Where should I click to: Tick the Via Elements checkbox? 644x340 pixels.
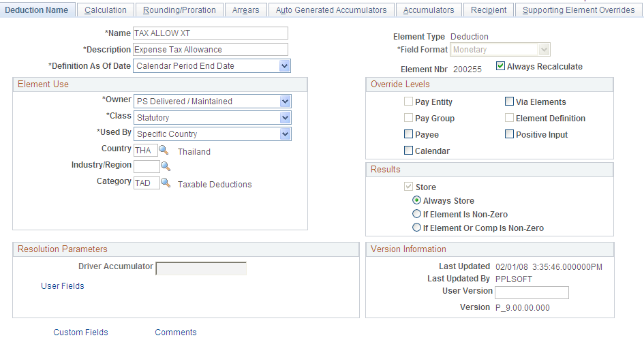click(x=509, y=101)
